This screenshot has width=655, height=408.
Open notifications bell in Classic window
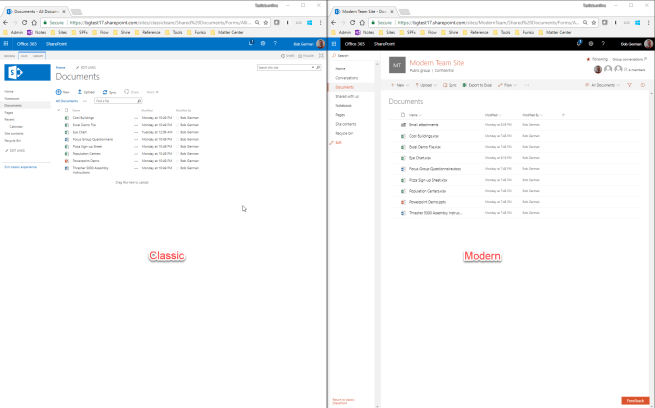(x=251, y=43)
